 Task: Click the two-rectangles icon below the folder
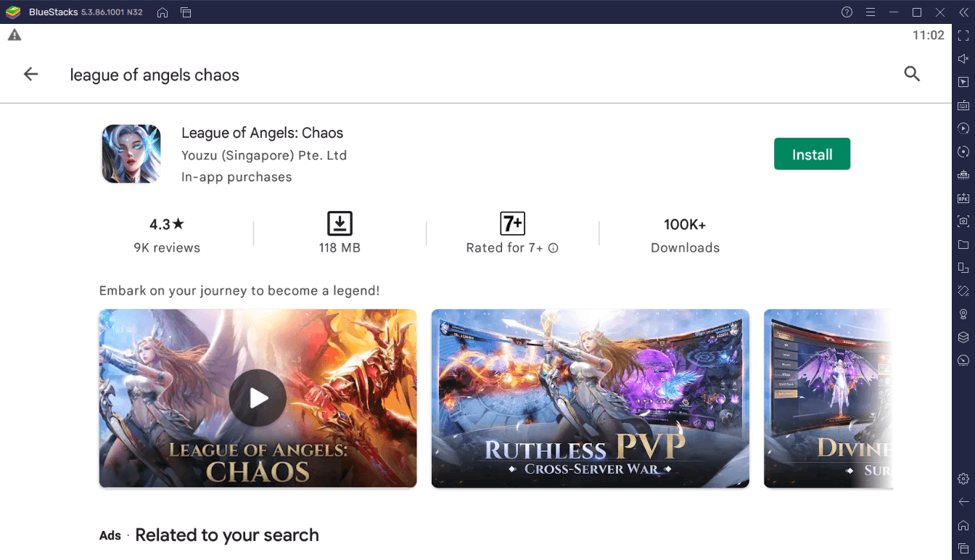tap(963, 268)
